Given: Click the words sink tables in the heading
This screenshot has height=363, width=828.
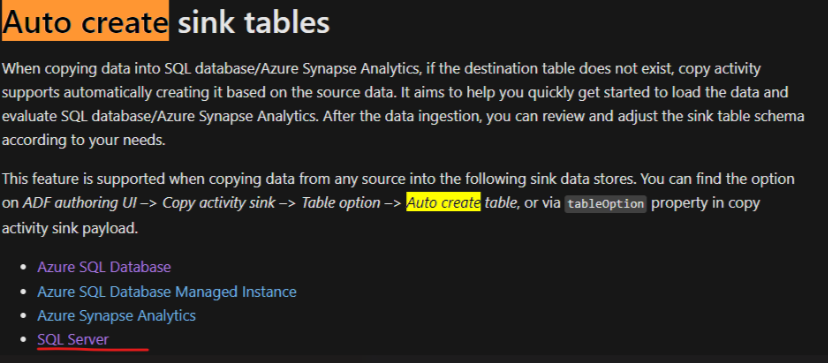Looking at the screenshot, I should [x=253, y=23].
